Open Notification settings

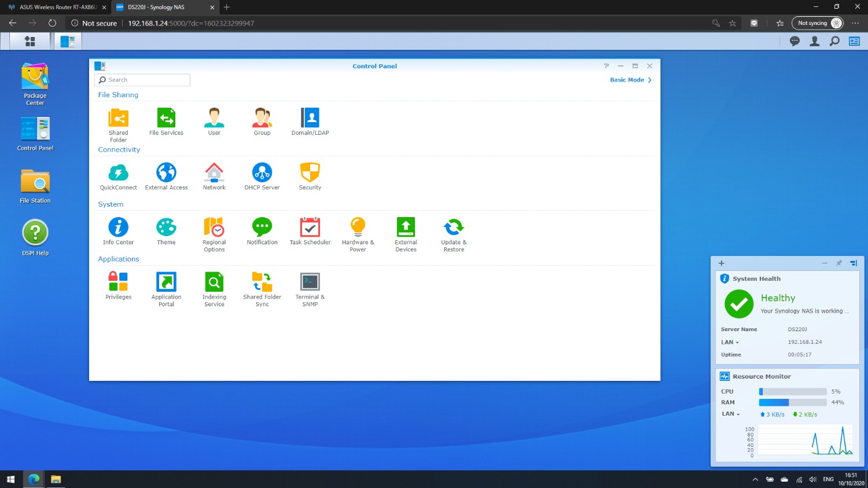[262, 231]
